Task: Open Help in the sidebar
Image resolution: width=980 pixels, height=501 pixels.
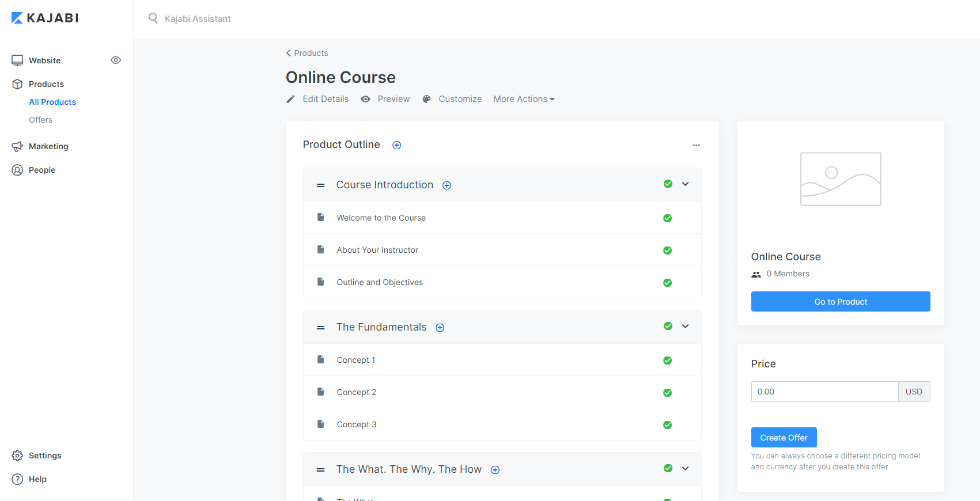Action: [x=37, y=479]
